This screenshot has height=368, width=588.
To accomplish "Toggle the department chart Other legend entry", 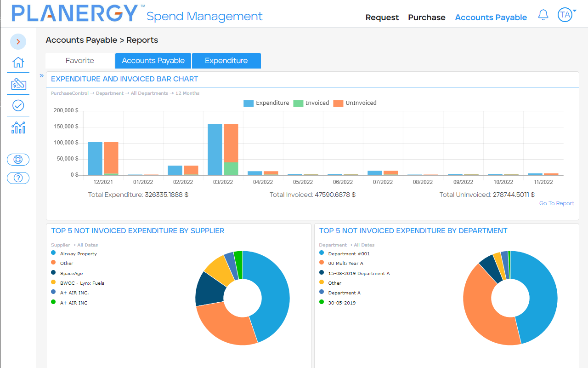I will click(330, 283).
